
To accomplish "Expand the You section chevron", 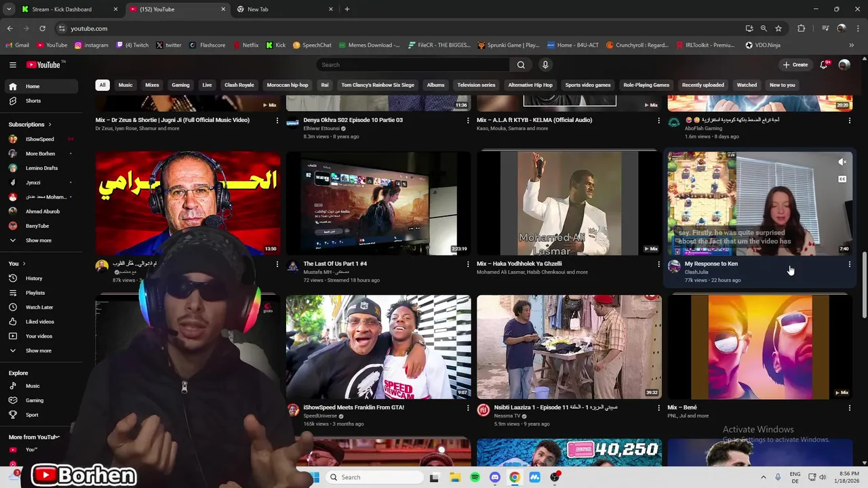I will coord(24,264).
